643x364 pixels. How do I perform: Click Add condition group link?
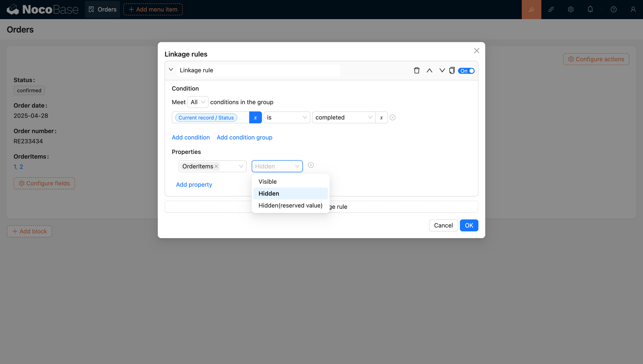pos(244,137)
